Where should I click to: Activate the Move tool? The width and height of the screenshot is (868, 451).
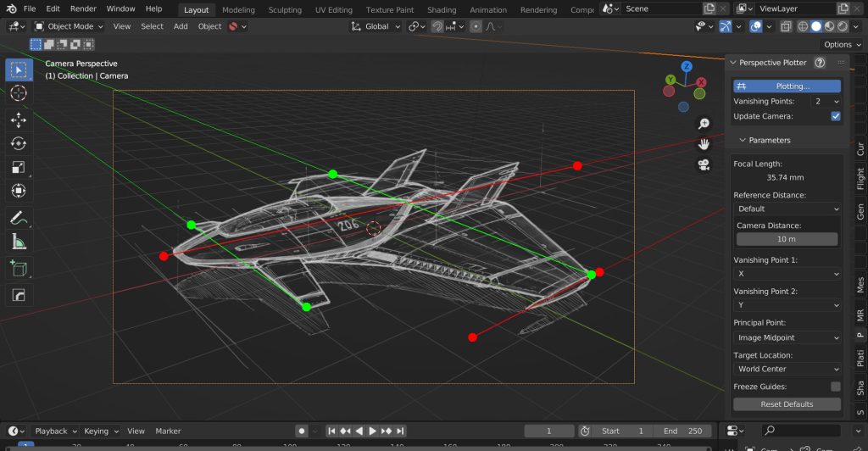[19, 120]
